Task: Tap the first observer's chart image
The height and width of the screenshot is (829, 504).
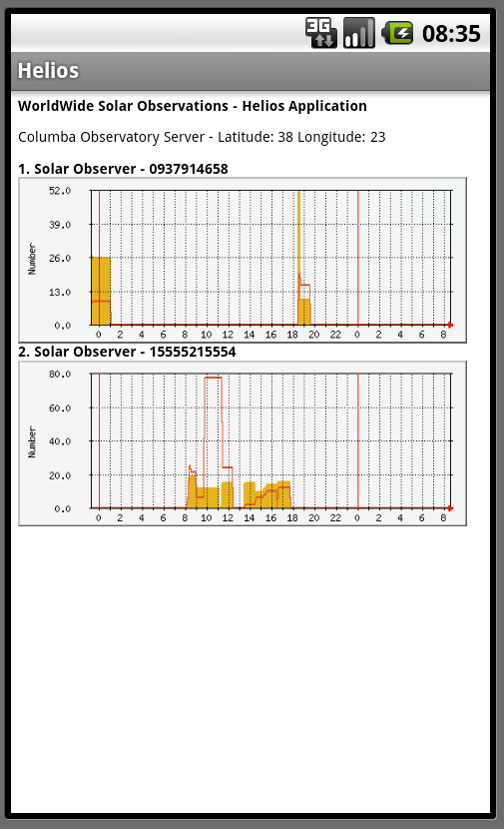Action: pos(243,260)
